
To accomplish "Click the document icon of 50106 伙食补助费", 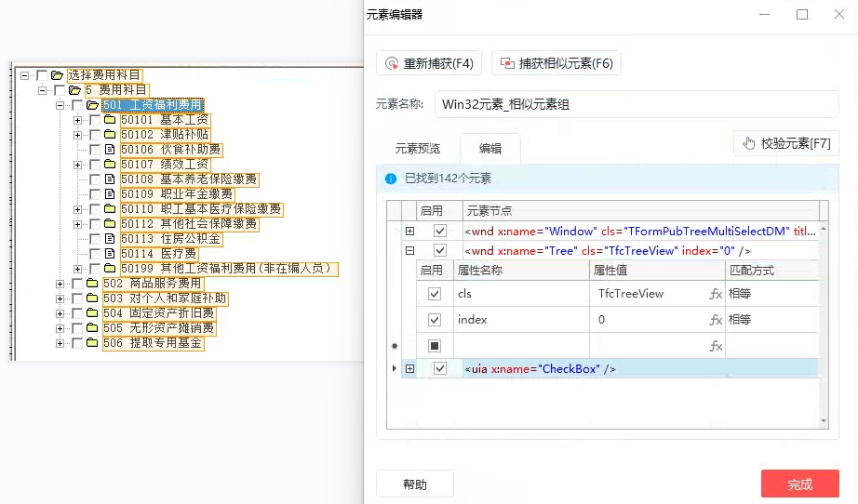I will [x=110, y=149].
